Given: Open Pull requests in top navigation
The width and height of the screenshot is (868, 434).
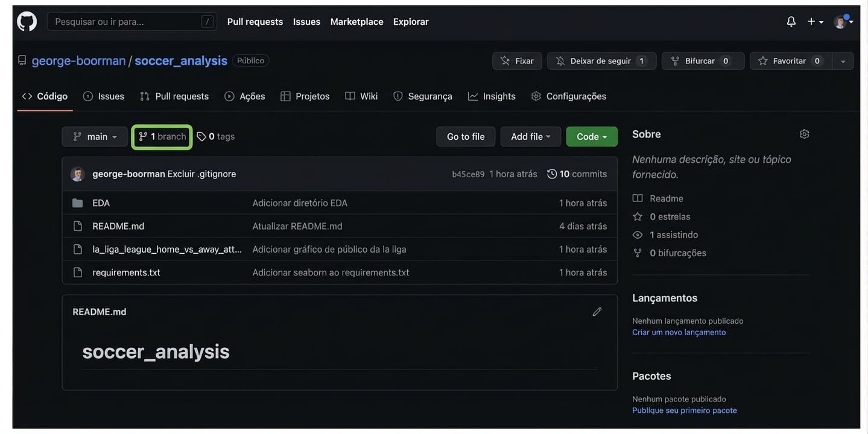Looking at the screenshot, I should 255,22.
